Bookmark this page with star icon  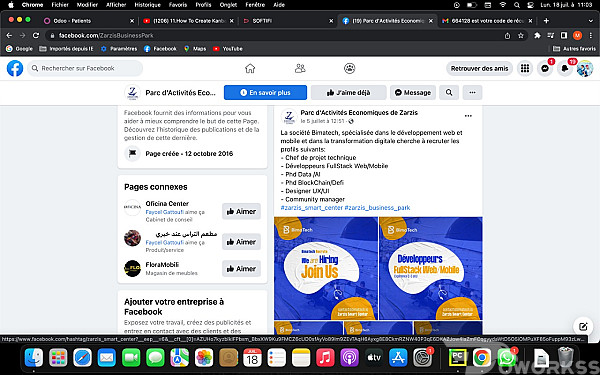point(520,36)
